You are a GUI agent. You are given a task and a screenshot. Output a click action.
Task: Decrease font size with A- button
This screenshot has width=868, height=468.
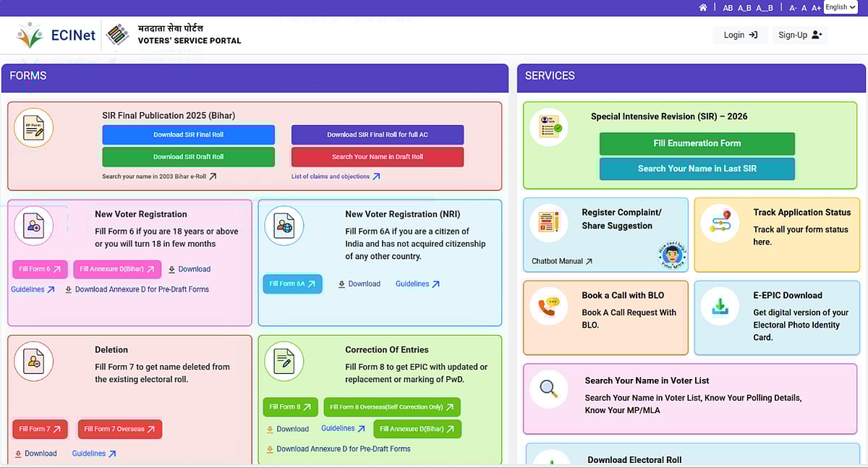tap(793, 8)
